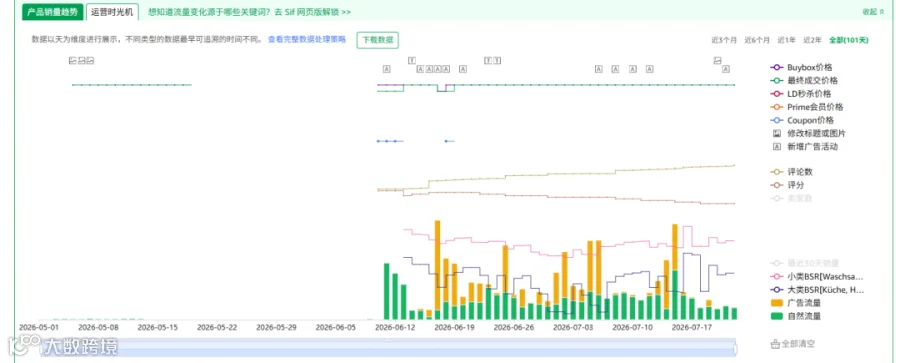Viewport: 900px width, 363px height.
Task: Click the last A ad-activity marker on the right
Action: coord(726,69)
